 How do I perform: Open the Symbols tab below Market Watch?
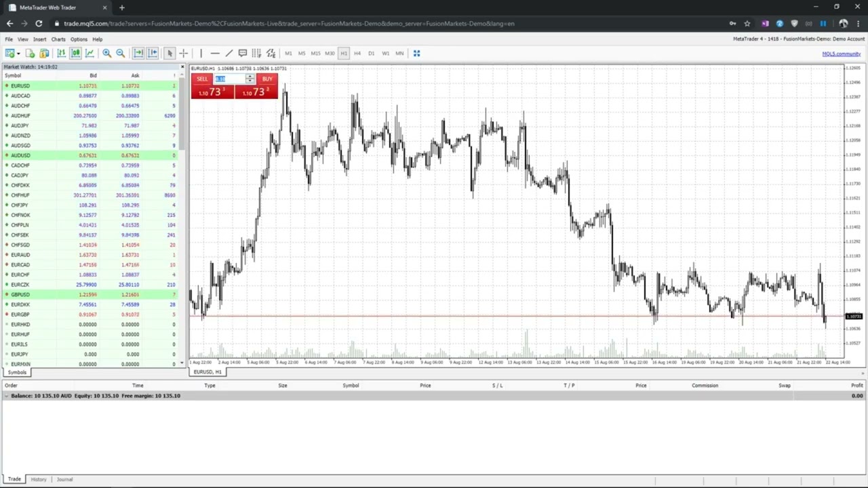click(x=17, y=373)
